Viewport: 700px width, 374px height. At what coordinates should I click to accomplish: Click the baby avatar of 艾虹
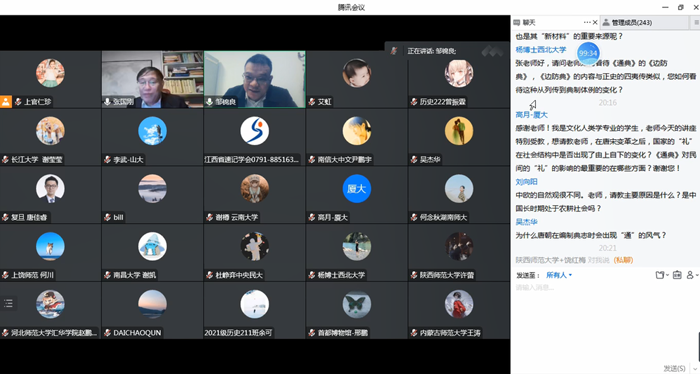coord(357,73)
